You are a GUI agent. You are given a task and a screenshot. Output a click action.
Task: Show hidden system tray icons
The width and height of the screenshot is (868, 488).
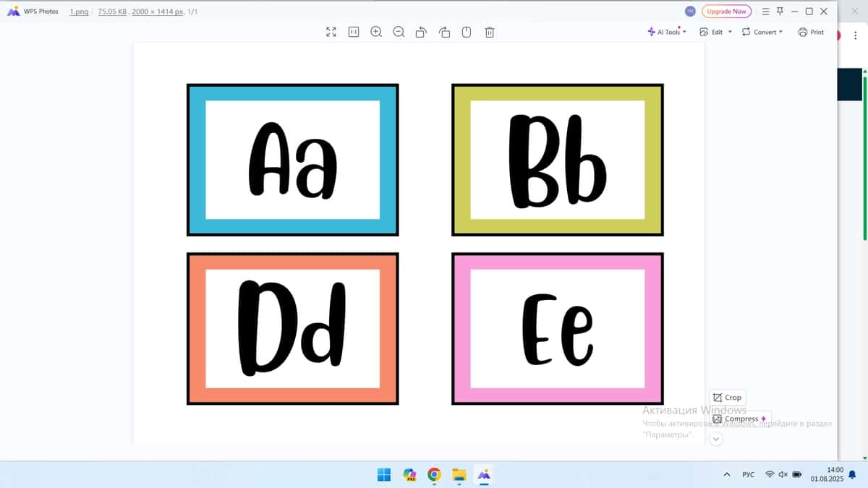click(726, 474)
